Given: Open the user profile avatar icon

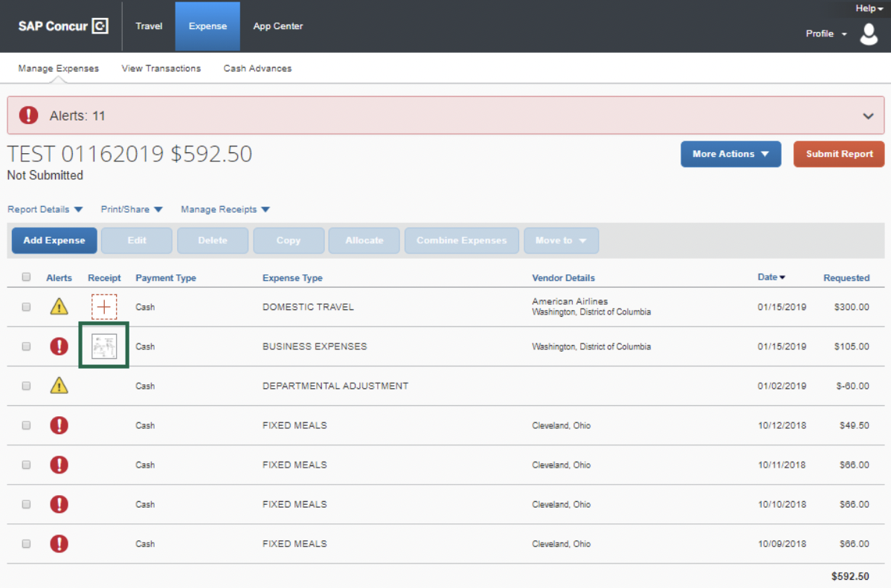Looking at the screenshot, I should pos(869,34).
